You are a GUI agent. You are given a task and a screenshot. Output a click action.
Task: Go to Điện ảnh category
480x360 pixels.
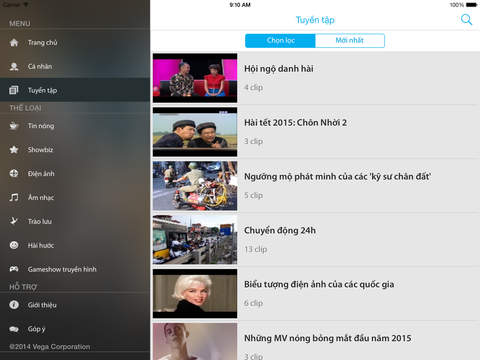point(75,173)
